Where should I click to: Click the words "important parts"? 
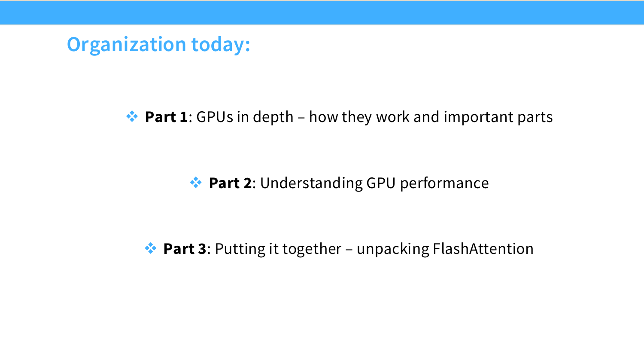pos(498,117)
